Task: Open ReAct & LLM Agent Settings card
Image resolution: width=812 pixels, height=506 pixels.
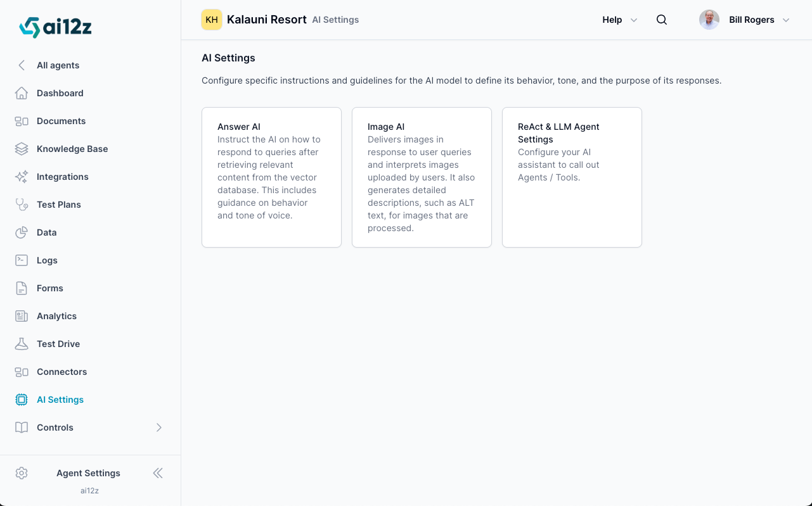Action: click(572, 177)
